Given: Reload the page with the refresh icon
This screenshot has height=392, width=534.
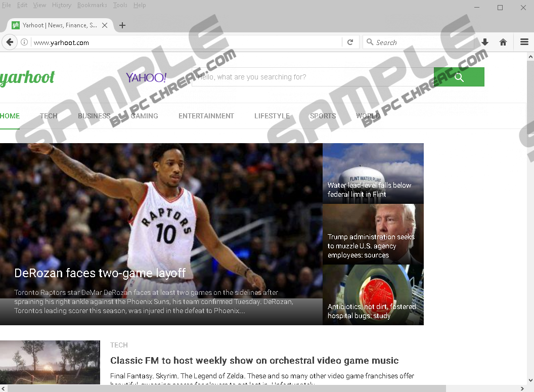Looking at the screenshot, I should (350, 42).
